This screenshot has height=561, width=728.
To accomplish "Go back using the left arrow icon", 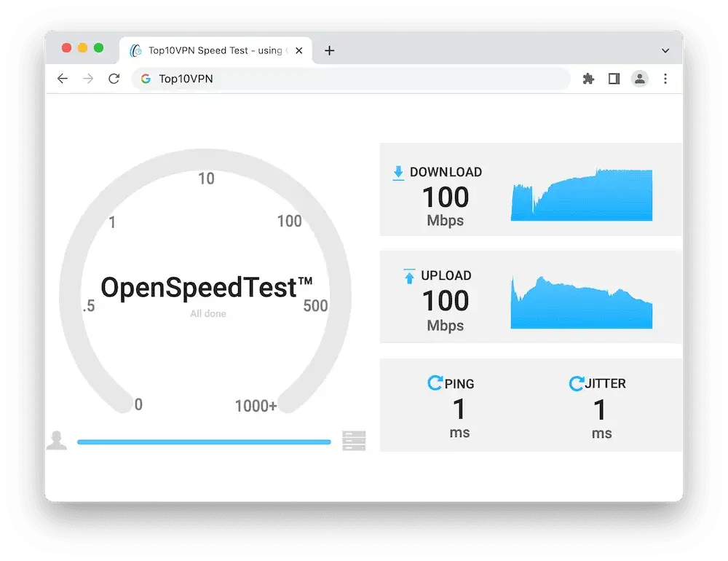I will pos(62,79).
